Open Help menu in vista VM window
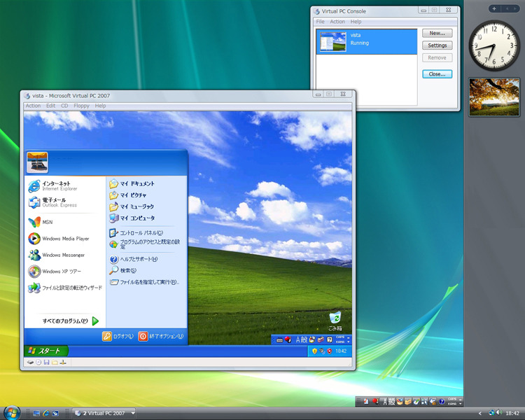The image size is (525, 420). (x=100, y=106)
